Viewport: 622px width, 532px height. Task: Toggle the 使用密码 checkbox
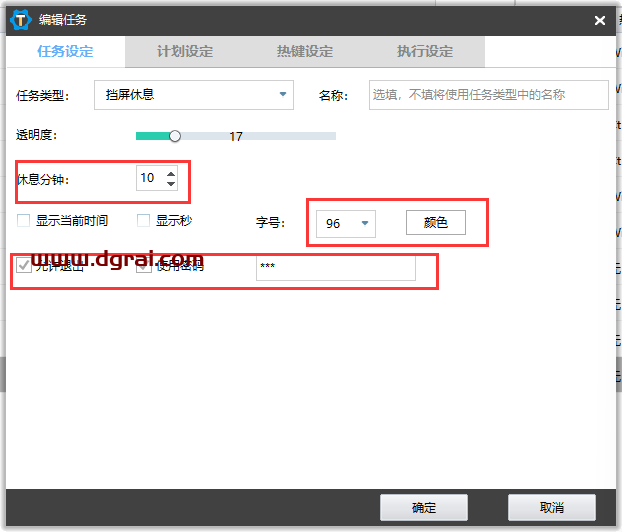[144, 267]
